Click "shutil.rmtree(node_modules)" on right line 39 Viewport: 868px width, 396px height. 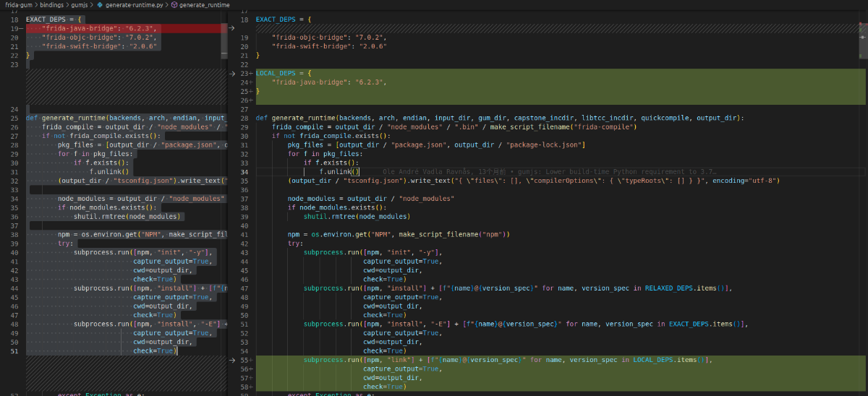click(x=356, y=217)
